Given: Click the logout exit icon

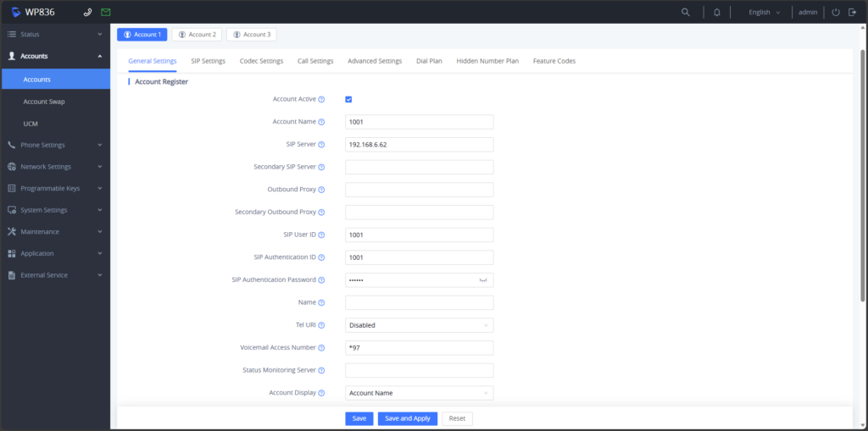Looking at the screenshot, I should tap(853, 12).
